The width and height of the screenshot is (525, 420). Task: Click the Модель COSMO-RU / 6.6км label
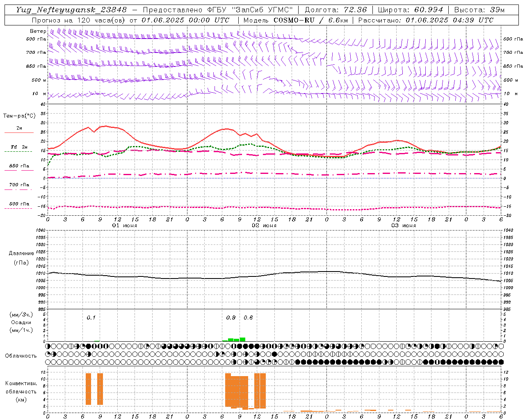(x=295, y=20)
